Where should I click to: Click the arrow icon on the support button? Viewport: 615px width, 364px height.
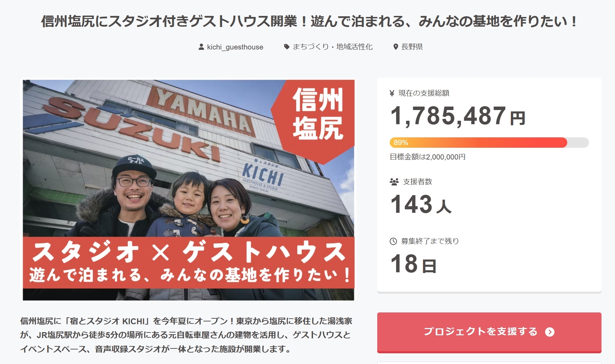[550, 332]
